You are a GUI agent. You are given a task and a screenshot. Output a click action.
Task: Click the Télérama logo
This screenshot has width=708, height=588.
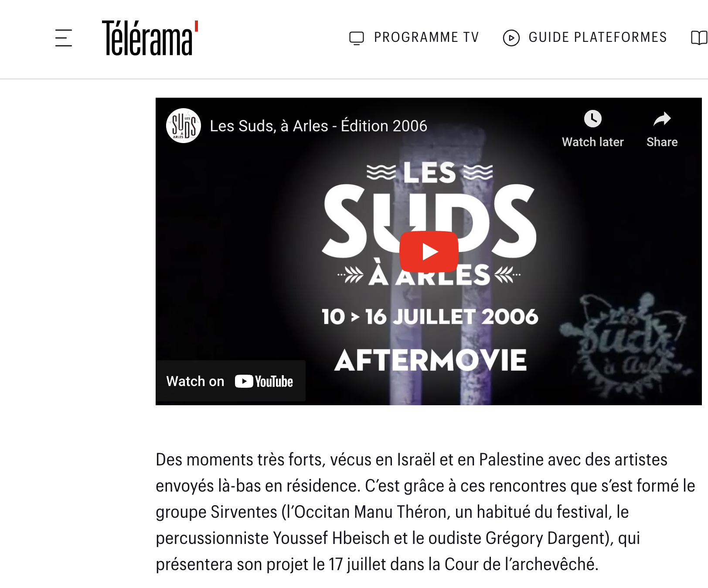pyautogui.click(x=150, y=38)
